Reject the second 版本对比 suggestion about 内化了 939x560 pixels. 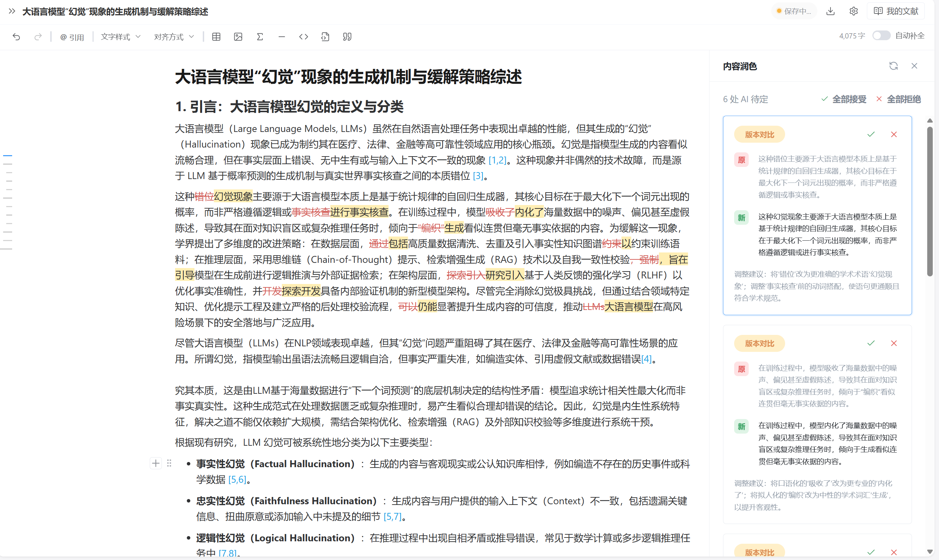(x=894, y=343)
